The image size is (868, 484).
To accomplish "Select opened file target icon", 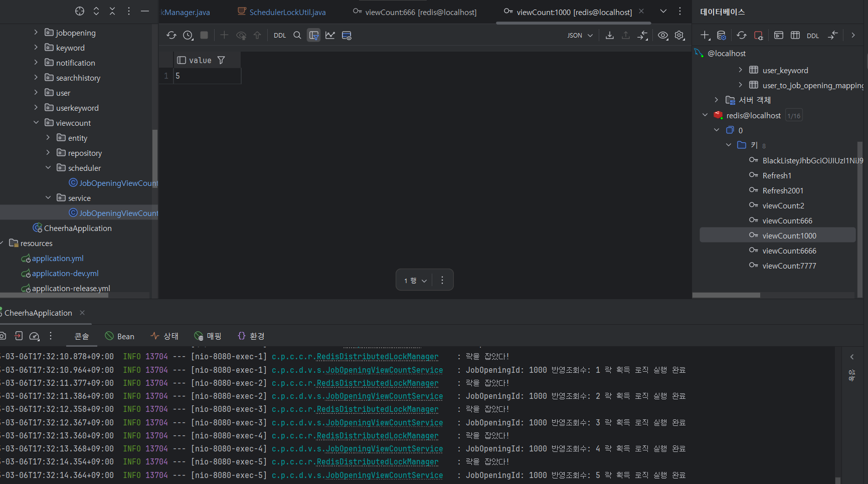I will pos(80,11).
